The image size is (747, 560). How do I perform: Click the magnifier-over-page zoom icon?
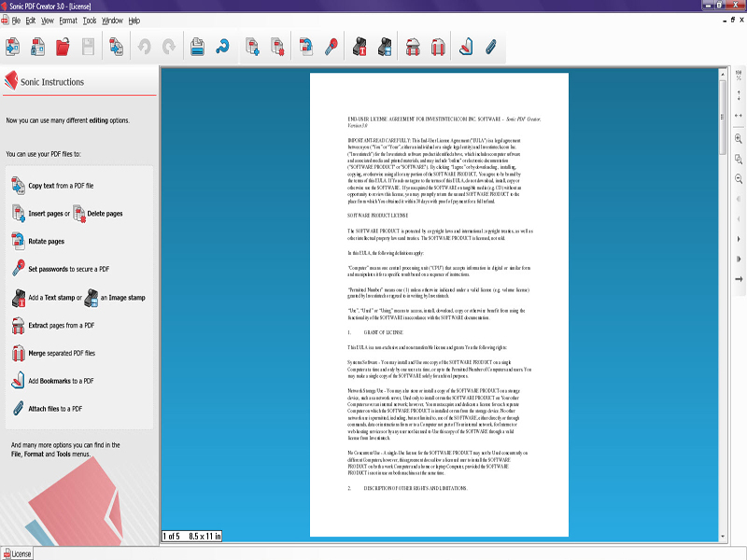point(739,159)
